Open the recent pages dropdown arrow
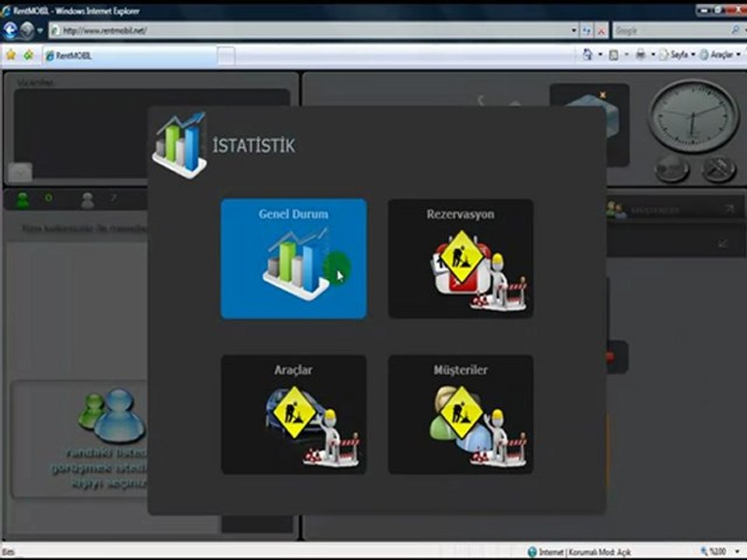Viewport: 747px width, 560px height. (x=40, y=31)
